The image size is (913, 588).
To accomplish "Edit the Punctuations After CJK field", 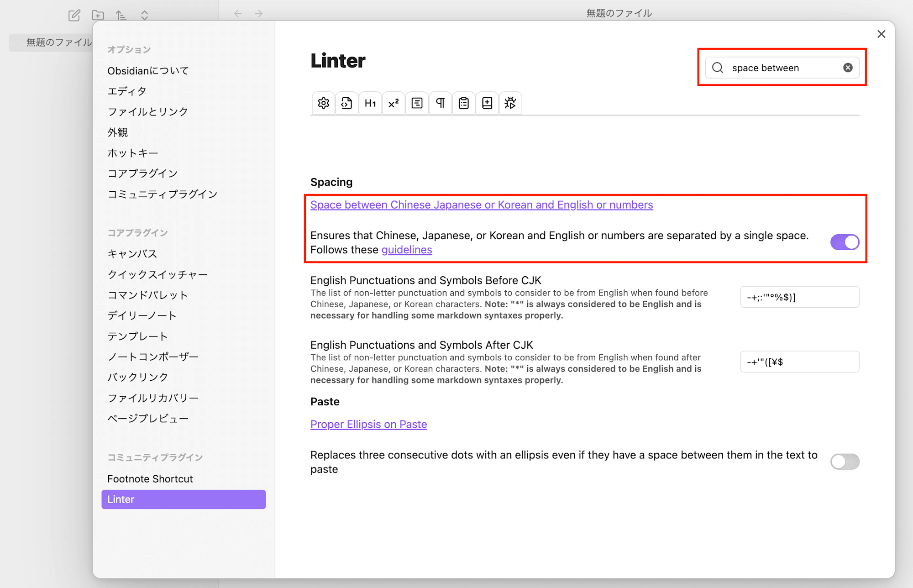I will [800, 362].
